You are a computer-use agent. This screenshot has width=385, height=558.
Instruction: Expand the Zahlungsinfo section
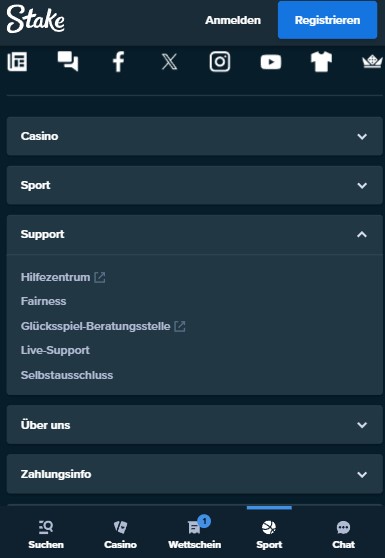pyautogui.click(x=195, y=474)
